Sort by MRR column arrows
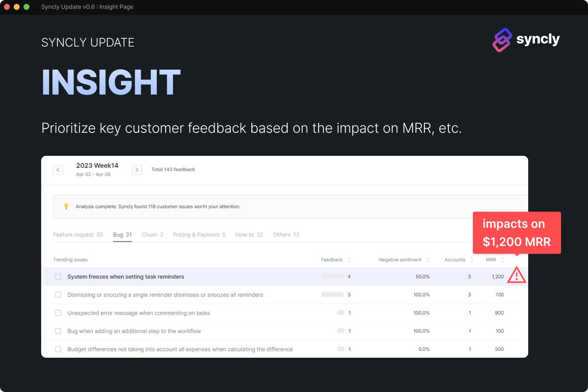588x392 pixels. point(503,260)
